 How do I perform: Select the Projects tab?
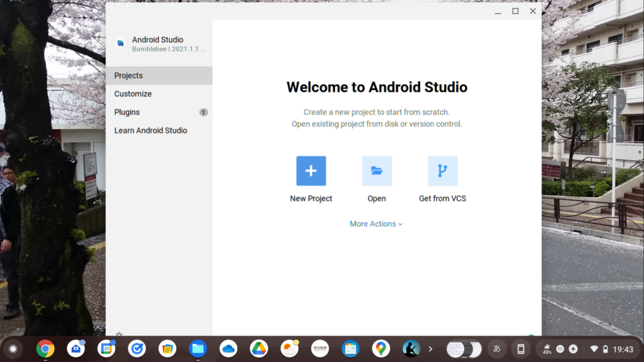[x=159, y=76]
